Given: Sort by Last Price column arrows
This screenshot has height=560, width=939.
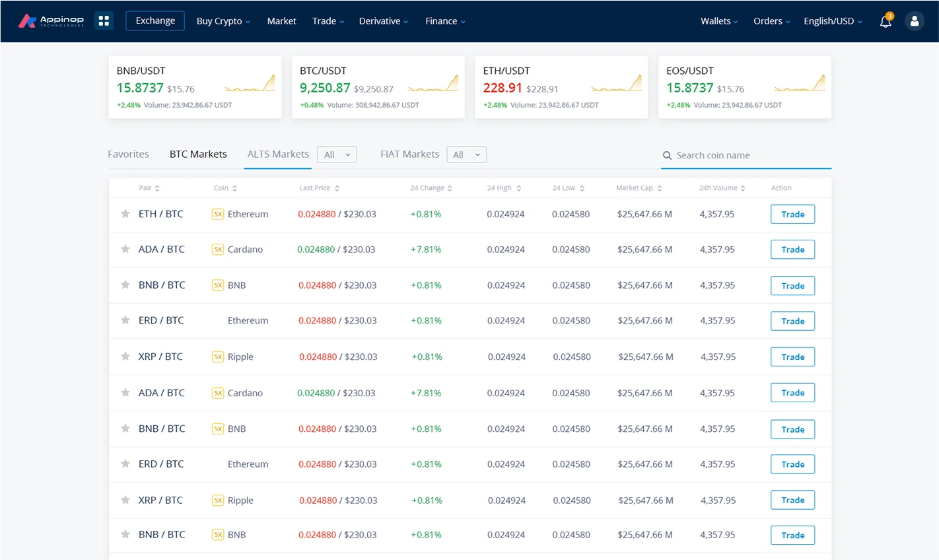Looking at the screenshot, I should [337, 189].
